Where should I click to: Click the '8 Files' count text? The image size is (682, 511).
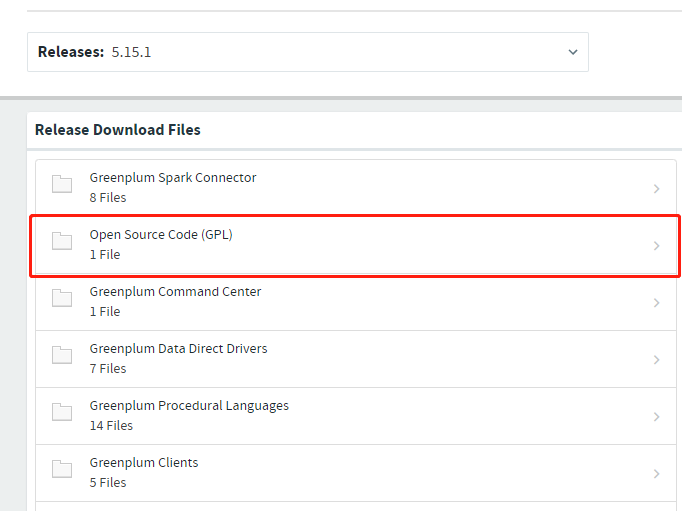(x=108, y=197)
